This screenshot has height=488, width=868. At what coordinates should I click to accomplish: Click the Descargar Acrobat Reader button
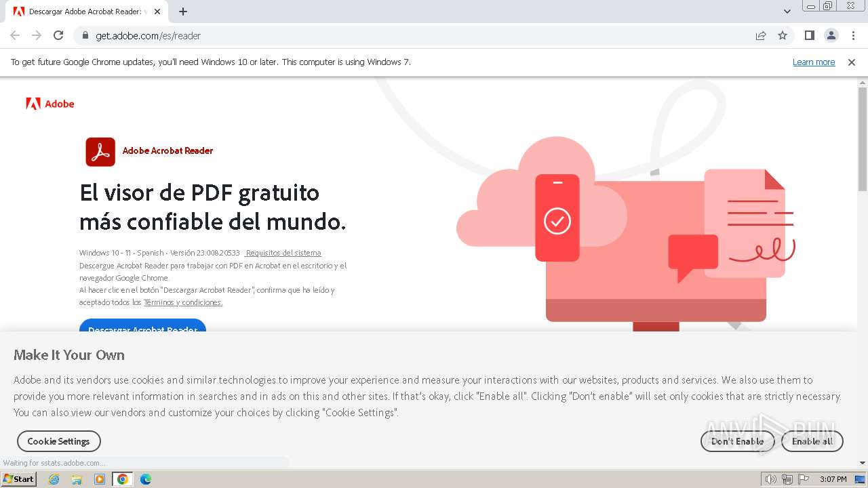click(142, 325)
